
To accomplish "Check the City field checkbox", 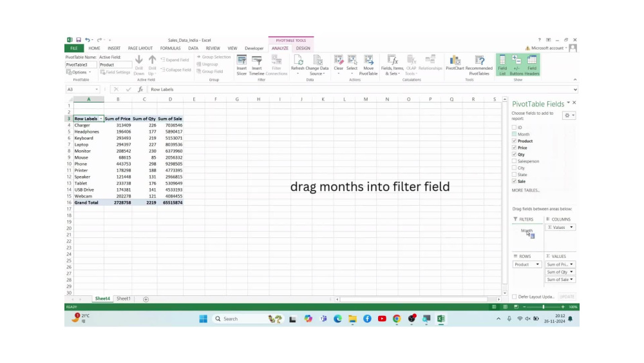I will [x=514, y=168].
